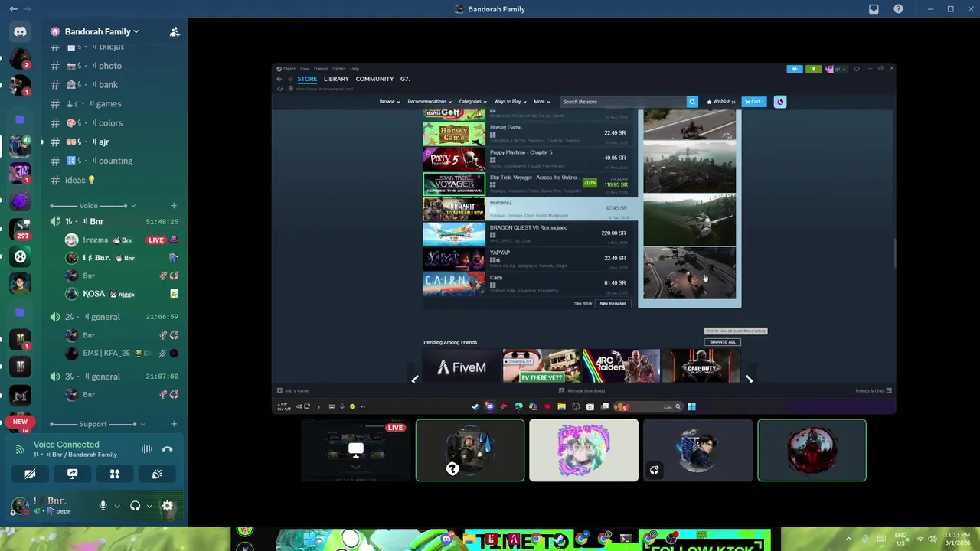
Task: Add a channel to the Voice category
Action: pos(174,206)
